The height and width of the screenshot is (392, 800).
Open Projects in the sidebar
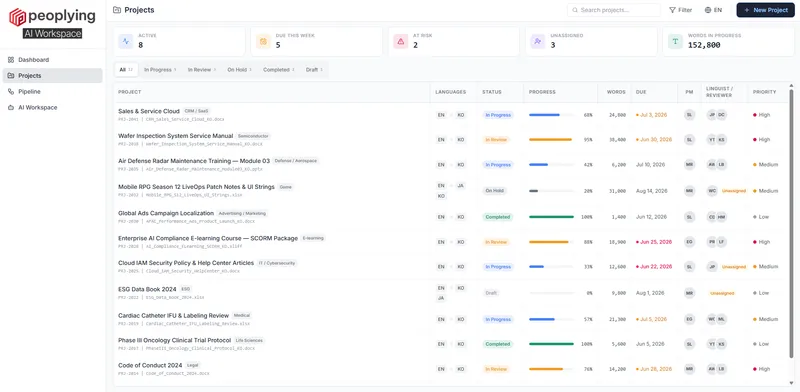tap(53, 76)
